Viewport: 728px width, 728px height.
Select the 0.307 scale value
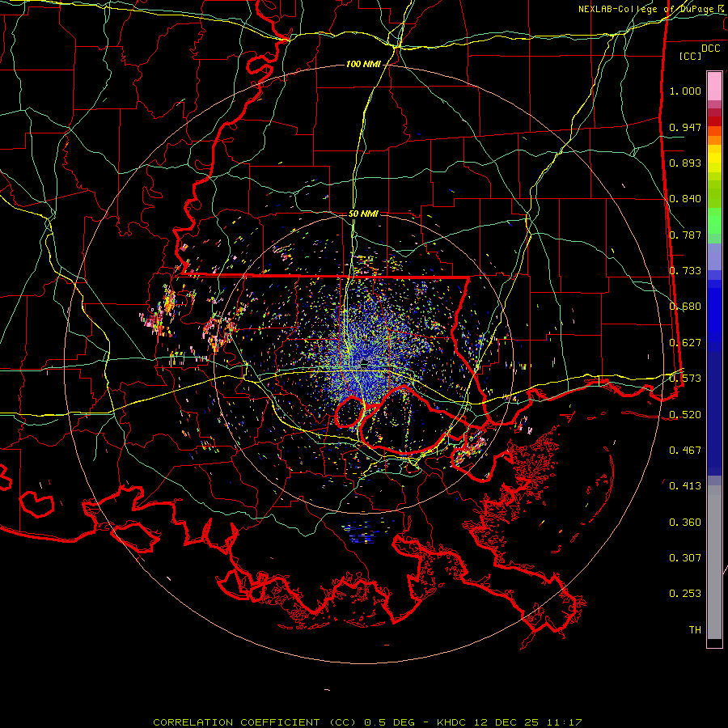(x=685, y=558)
